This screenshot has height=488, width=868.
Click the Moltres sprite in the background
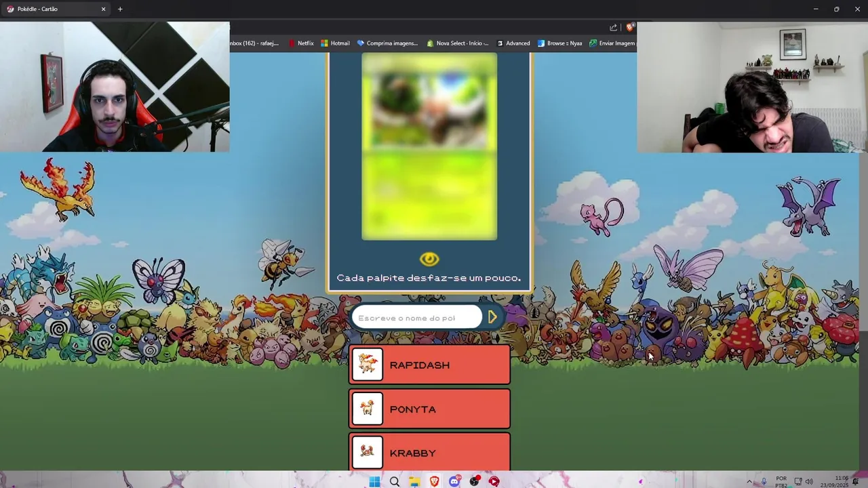click(58, 190)
